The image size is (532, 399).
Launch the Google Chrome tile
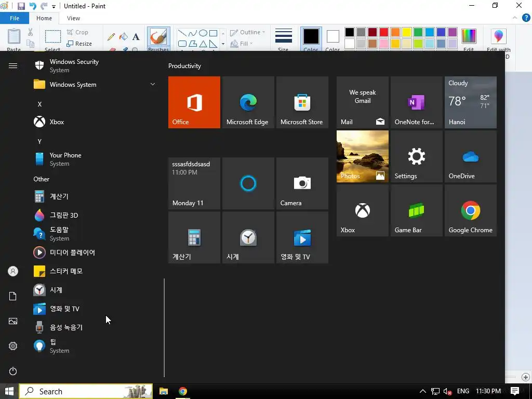[470, 210]
